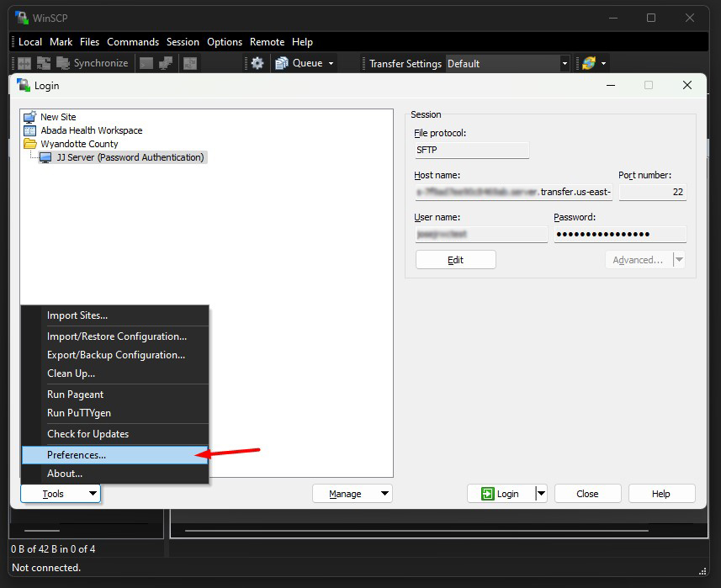
Task: Choose Import/Restore Configuration...
Action: (x=115, y=336)
